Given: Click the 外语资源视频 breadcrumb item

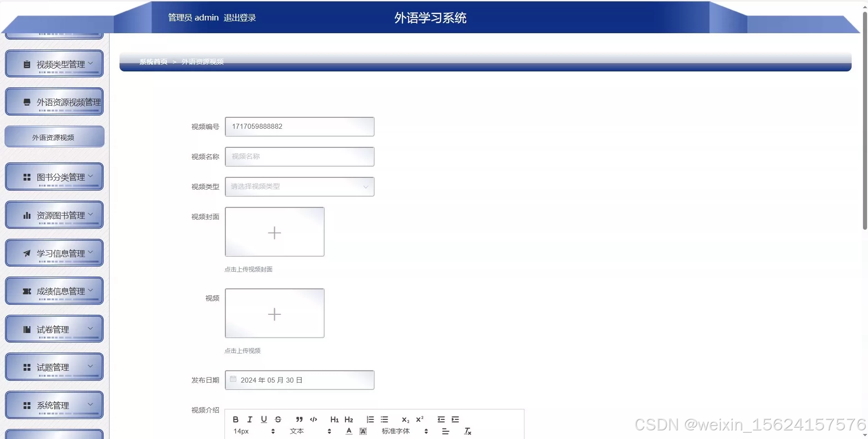Looking at the screenshot, I should (203, 62).
